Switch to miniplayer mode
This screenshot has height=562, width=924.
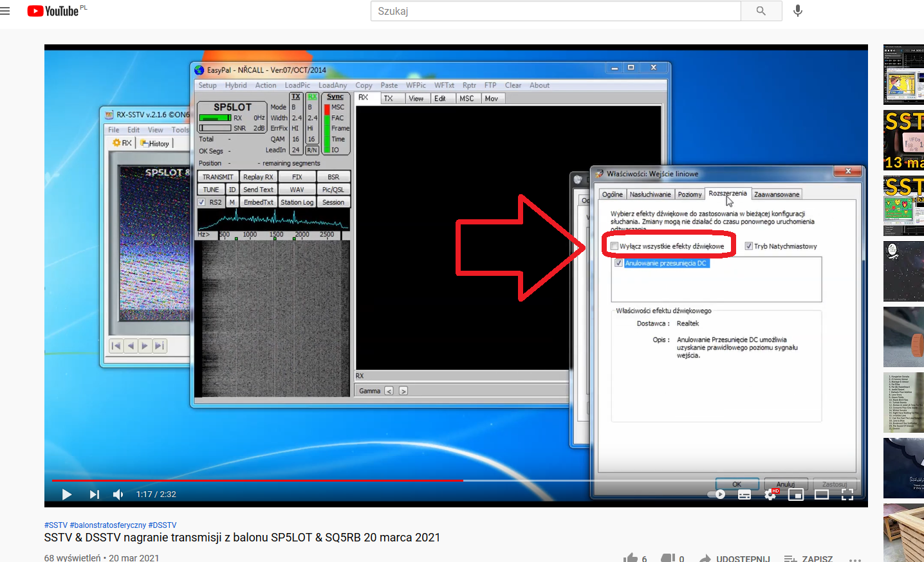pyautogui.click(x=796, y=494)
